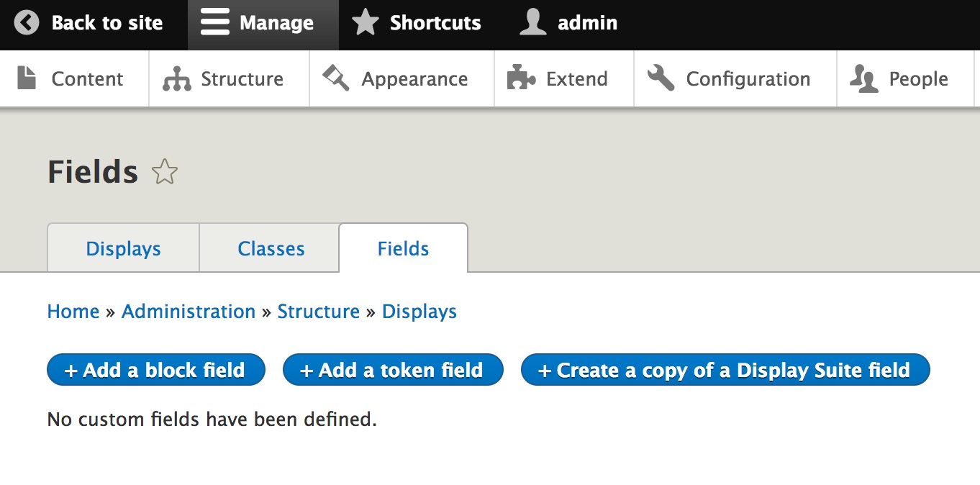Open the Administration breadcrumb link
Screen dimensions: 980x485
[189, 312]
